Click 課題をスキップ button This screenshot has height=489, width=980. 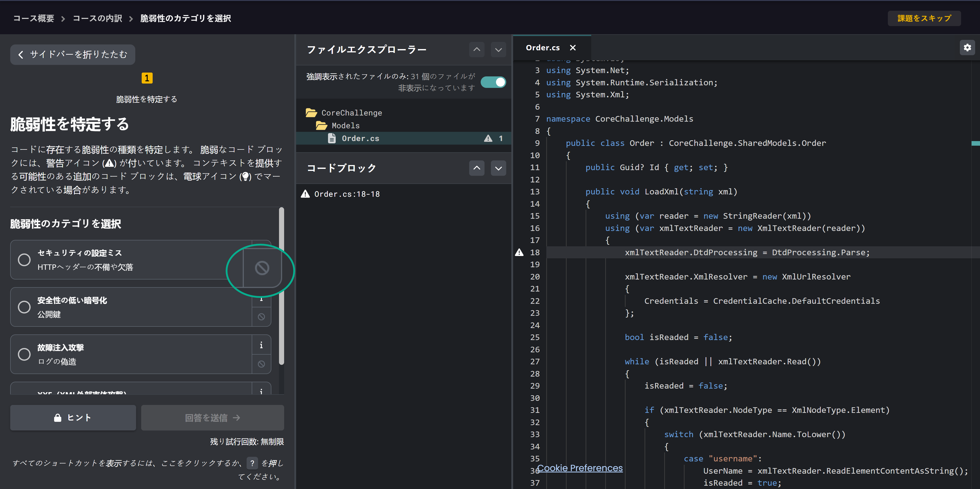(924, 18)
